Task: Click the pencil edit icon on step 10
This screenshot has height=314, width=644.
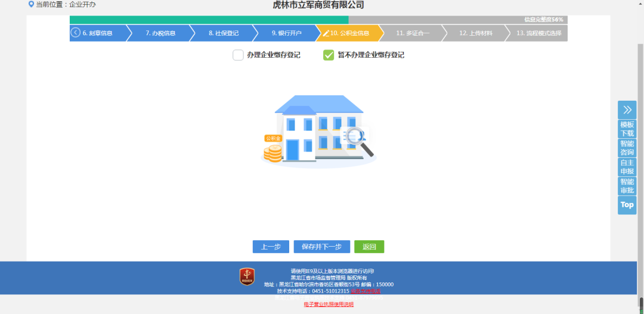Action: coord(326,33)
